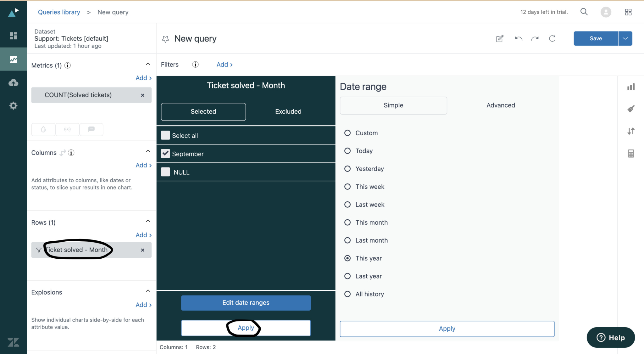644x354 pixels.
Task: Open search with the magnifying glass icon
Action: point(584,12)
